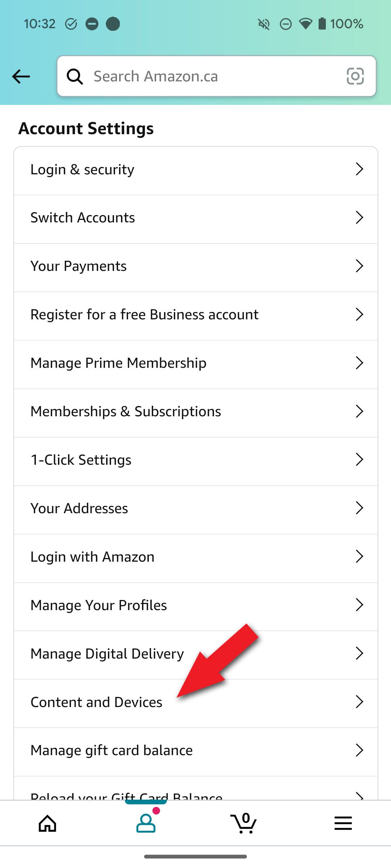Open Memberships & Subscriptions

coord(126,412)
